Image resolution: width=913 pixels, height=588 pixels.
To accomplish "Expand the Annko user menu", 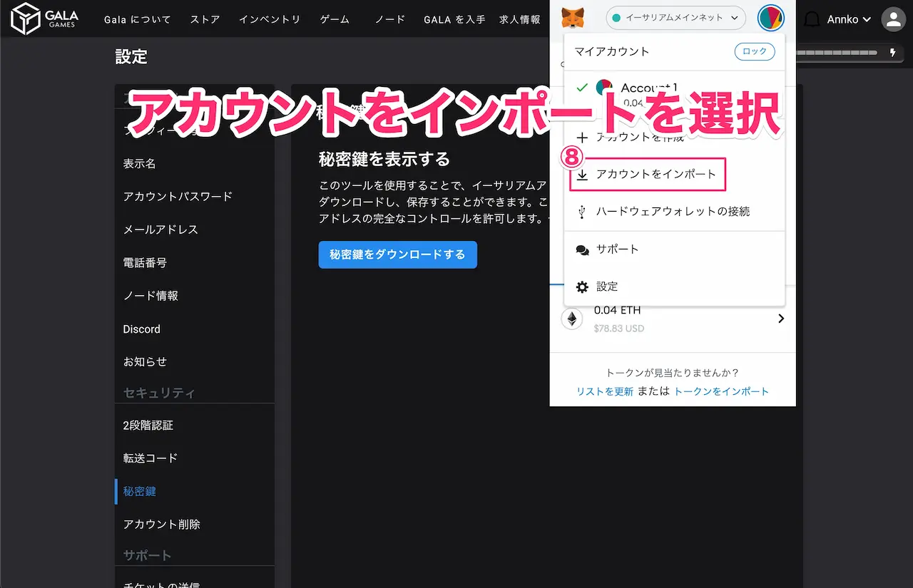I will [849, 20].
